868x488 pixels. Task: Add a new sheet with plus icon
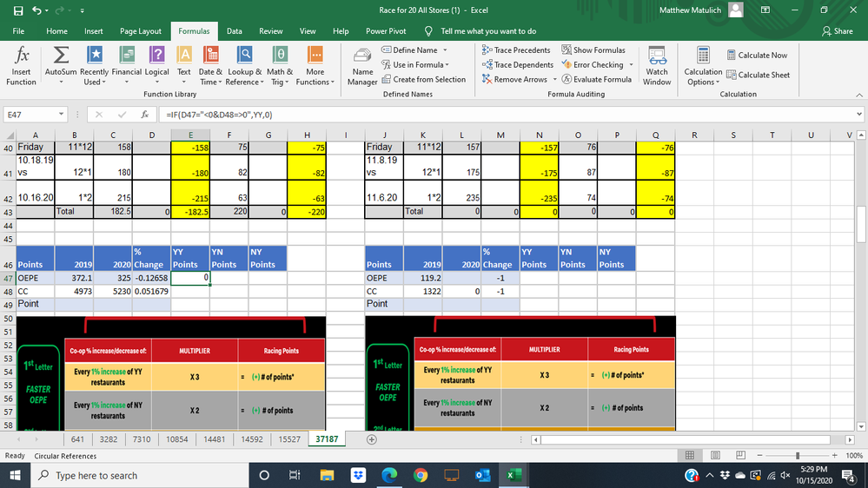click(372, 439)
